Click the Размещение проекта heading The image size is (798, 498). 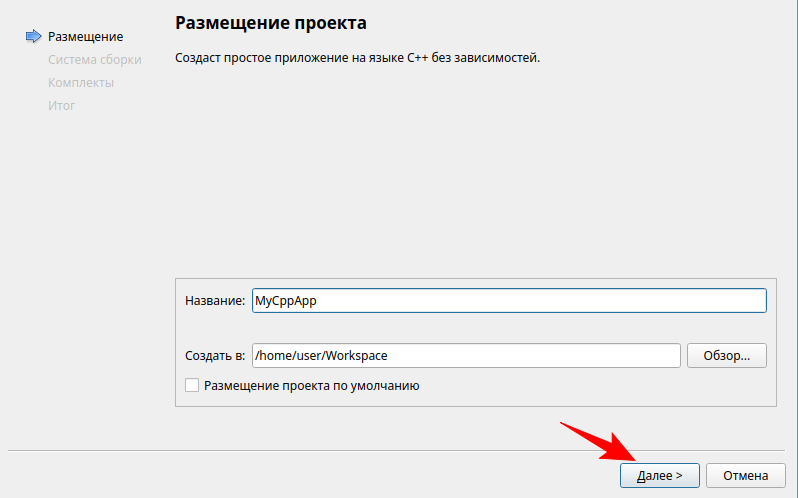pyautogui.click(x=271, y=22)
